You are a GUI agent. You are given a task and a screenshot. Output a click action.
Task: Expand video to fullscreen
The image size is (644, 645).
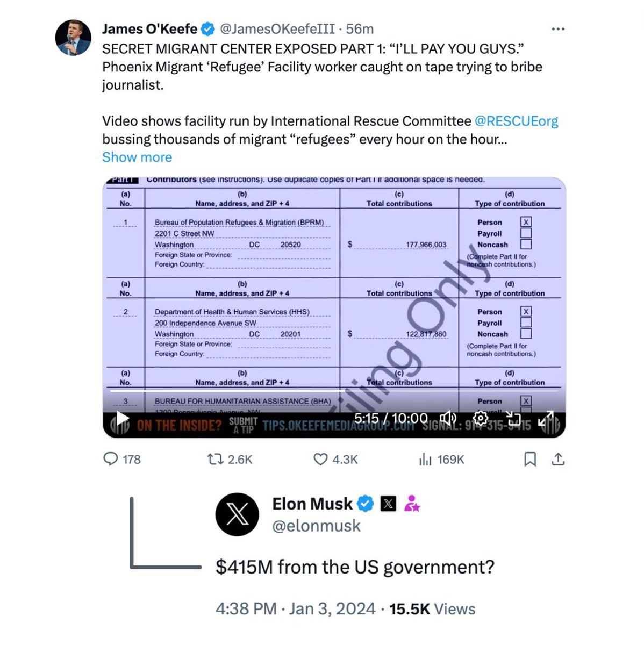(546, 419)
